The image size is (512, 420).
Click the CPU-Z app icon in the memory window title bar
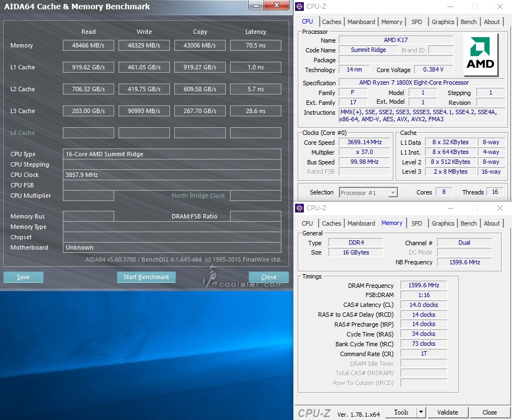pos(299,208)
